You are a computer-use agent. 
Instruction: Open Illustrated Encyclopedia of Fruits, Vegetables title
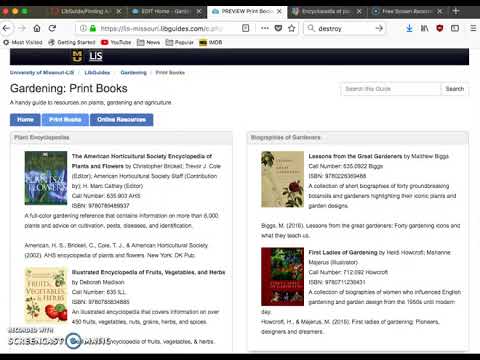(x=149, y=272)
